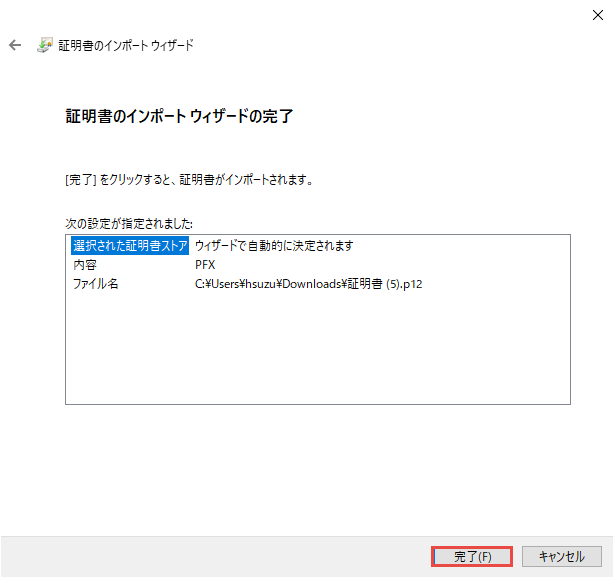Click the 証明書のインポート ウィザード title text
This screenshot has width=614, height=578.
126,46
